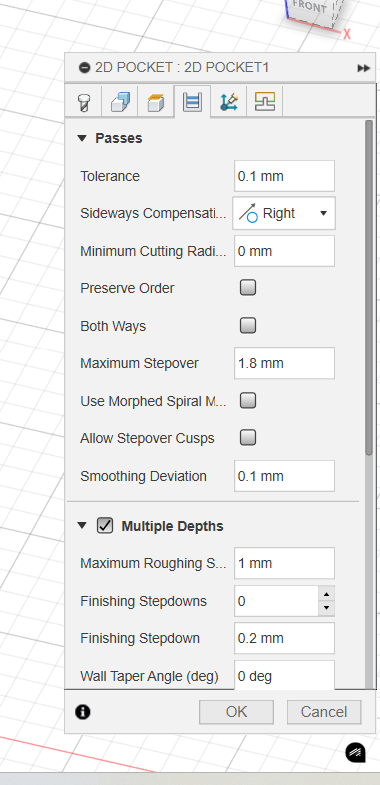Open the Tool tab icon
Image resolution: width=380 pixels, height=785 pixels.
84,103
